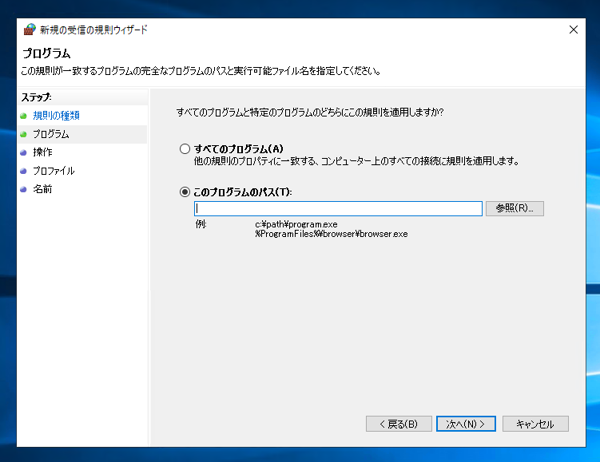The image size is (600, 462).
Task: Click the example path c:\path\program.exe text
Action: point(296,224)
